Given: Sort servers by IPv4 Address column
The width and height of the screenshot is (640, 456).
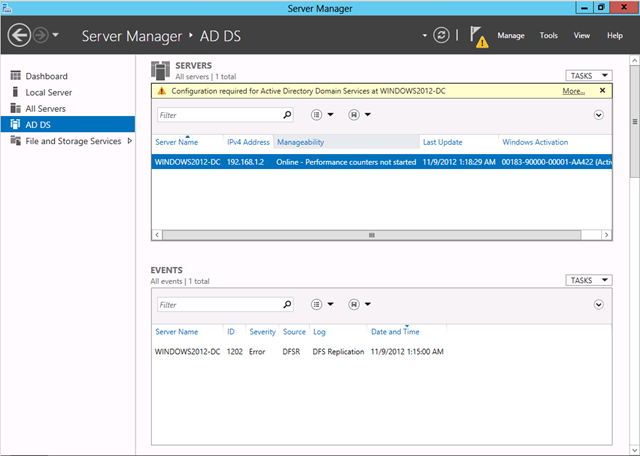Looking at the screenshot, I should point(248,142).
